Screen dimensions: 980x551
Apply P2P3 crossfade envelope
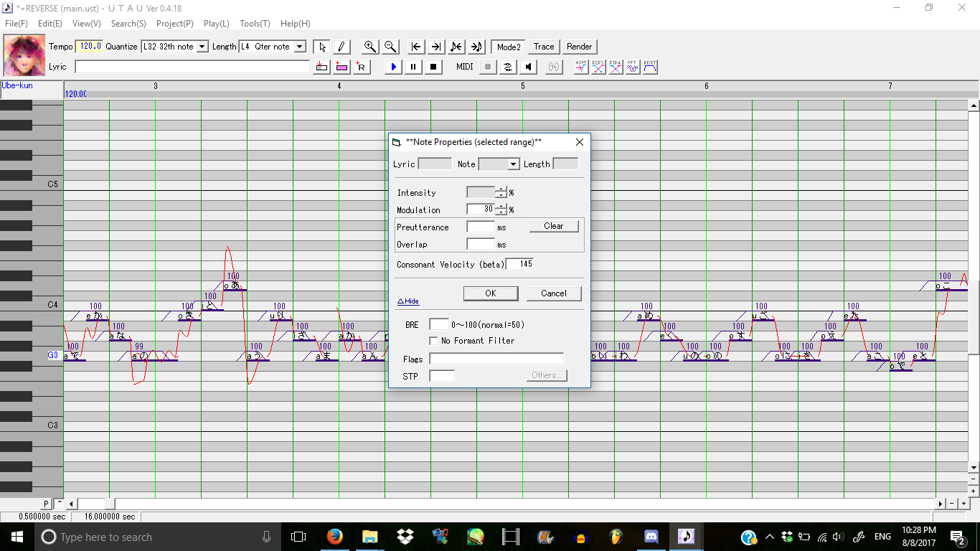tap(598, 67)
